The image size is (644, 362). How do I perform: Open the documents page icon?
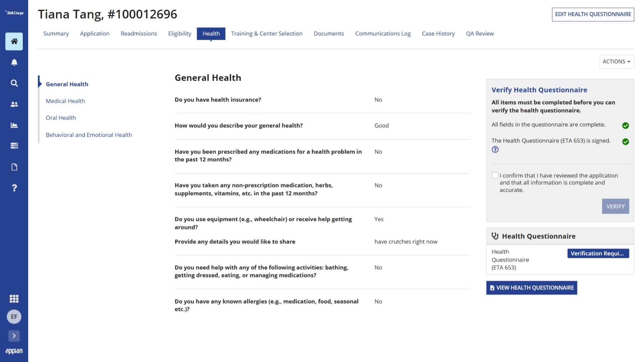click(x=14, y=167)
